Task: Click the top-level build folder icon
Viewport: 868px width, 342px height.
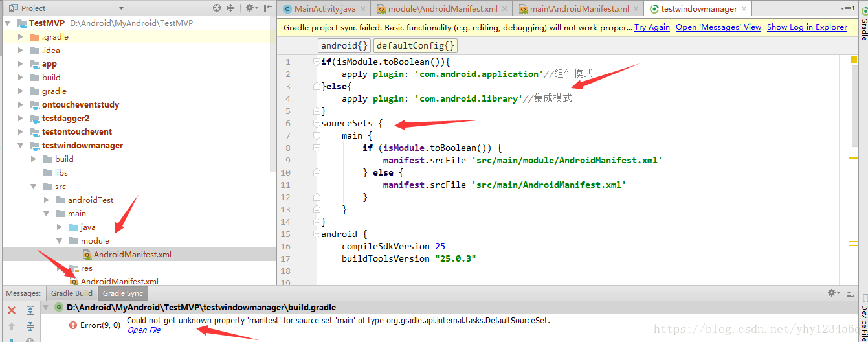Action: 35,78
